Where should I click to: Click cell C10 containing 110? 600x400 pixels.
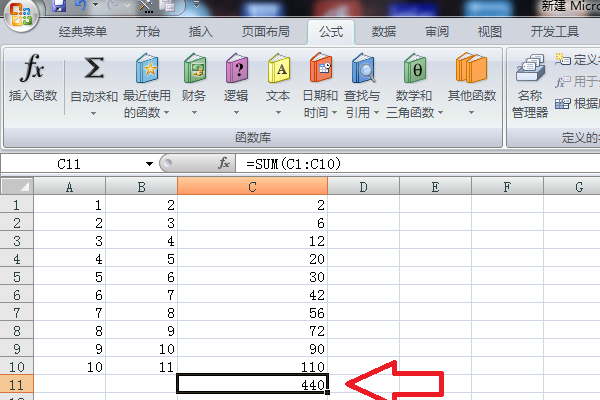(x=253, y=367)
